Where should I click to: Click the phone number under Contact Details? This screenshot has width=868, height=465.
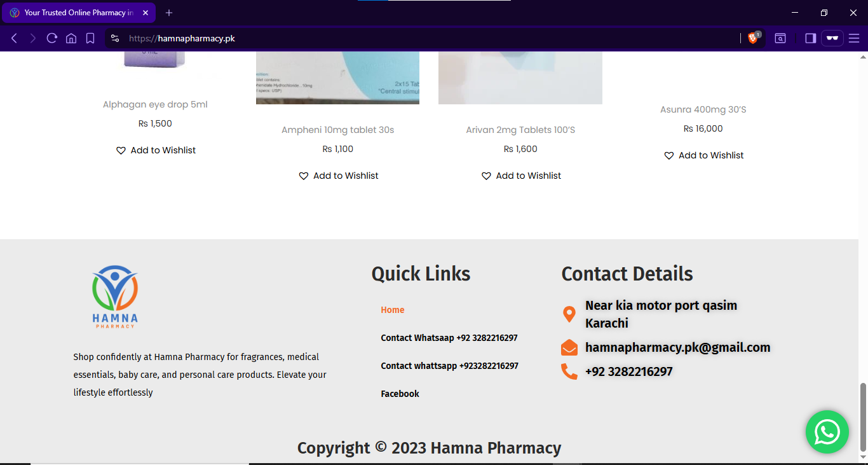[629, 371]
